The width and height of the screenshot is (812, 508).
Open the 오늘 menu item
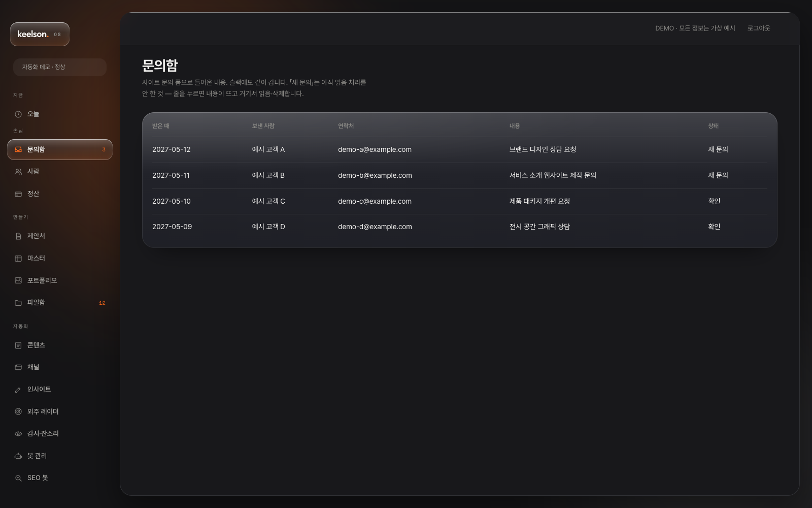pyautogui.click(x=60, y=114)
